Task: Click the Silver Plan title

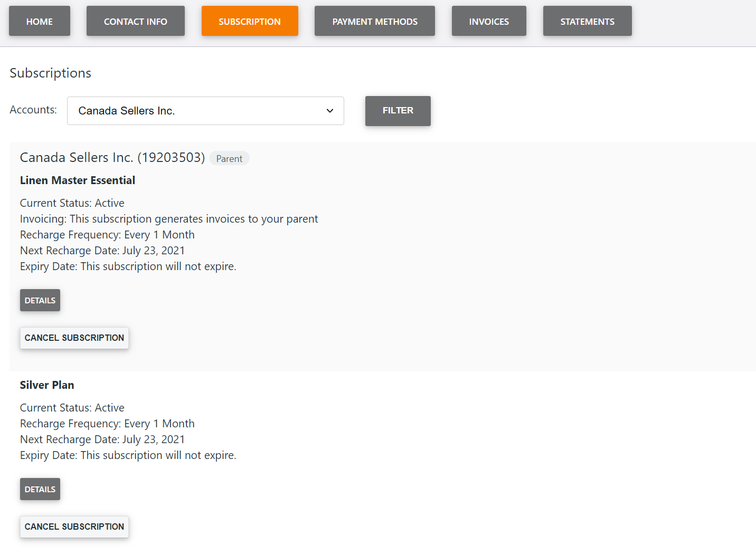Action: [x=47, y=385]
